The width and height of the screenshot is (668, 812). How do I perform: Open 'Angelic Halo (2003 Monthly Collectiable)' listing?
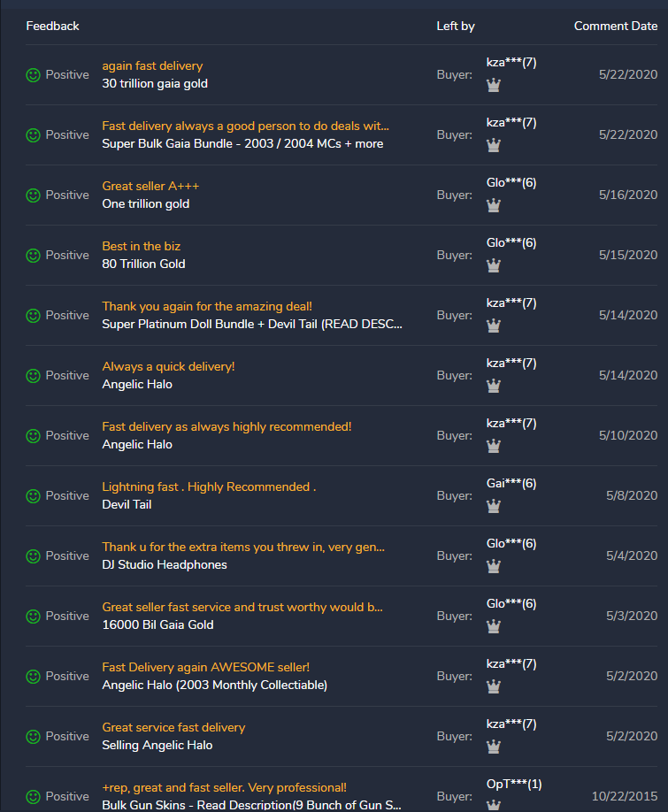pyautogui.click(x=214, y=686)
